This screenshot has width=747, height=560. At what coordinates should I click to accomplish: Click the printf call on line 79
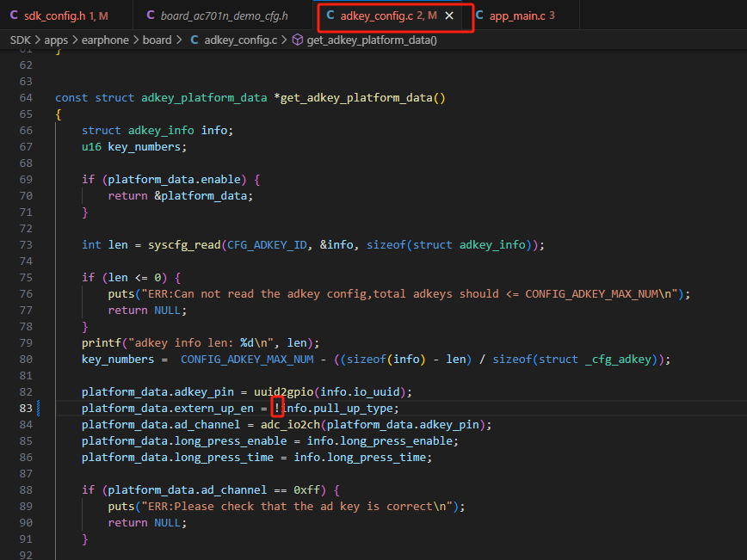[102, 343]
